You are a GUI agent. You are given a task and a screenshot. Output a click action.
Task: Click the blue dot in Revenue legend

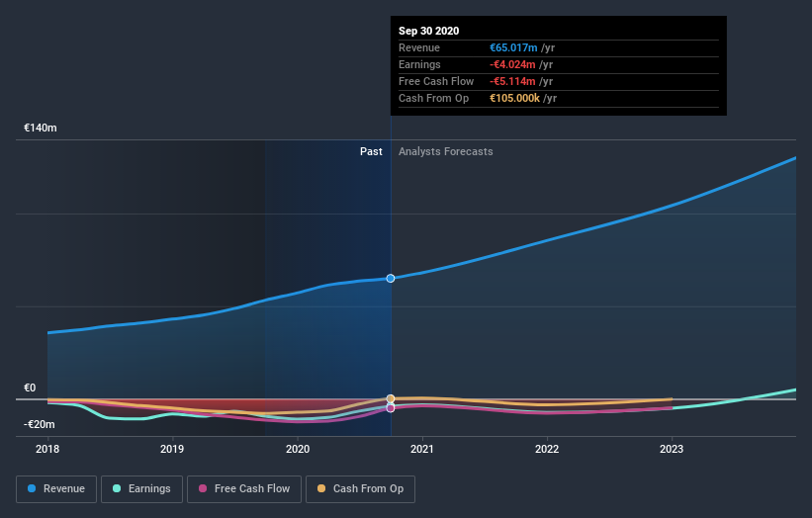32,488
